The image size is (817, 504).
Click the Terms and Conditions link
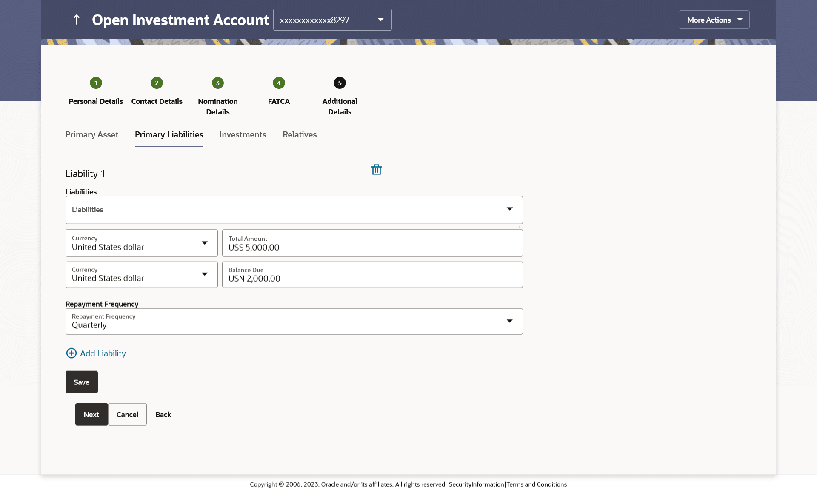click(x=536, y=484)
